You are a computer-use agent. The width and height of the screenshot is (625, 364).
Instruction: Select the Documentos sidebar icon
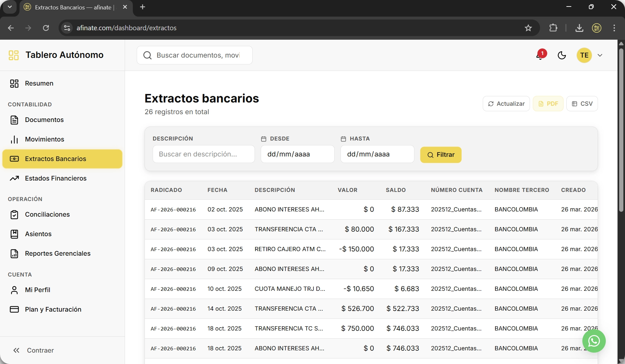tap(15, 120)
